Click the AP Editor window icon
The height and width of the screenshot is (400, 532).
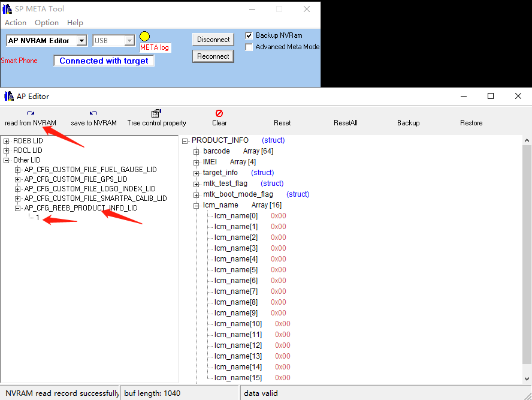(8, 96)
